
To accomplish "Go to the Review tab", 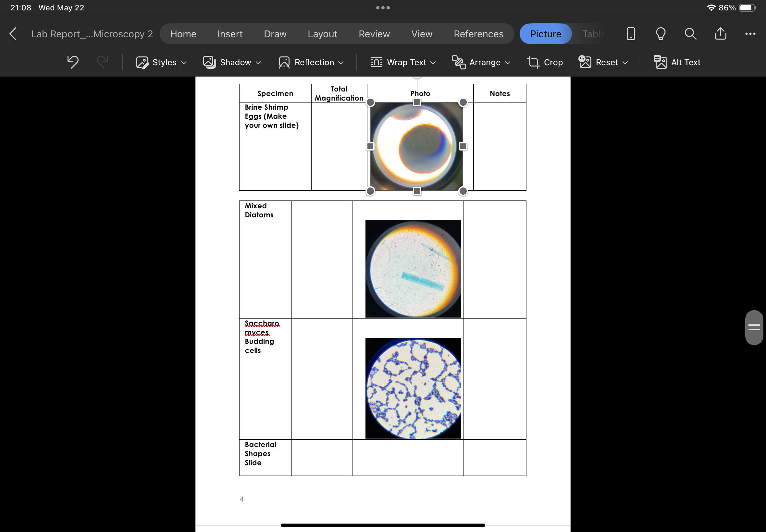I will pos(374,34).
